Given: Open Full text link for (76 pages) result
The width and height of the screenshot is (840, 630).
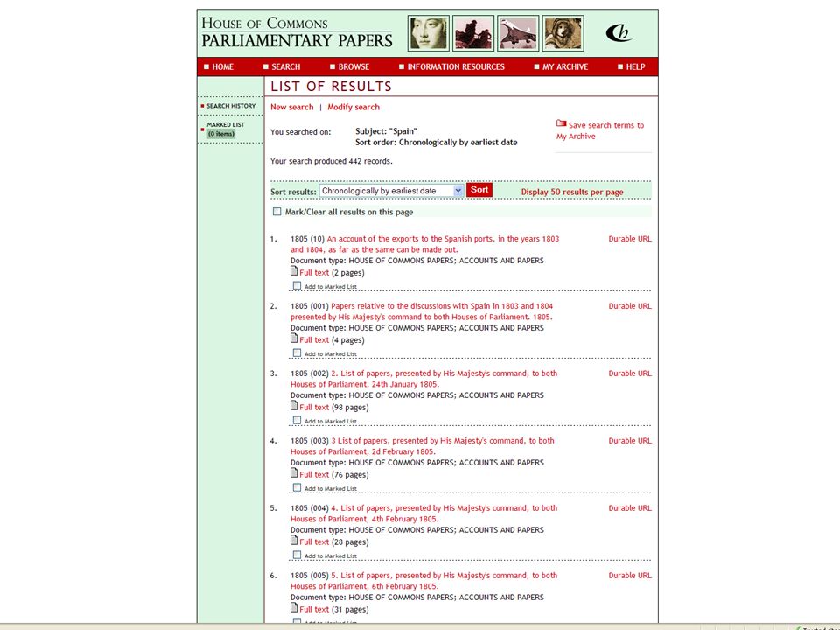Looking at the screenshot, I should 314,474.
